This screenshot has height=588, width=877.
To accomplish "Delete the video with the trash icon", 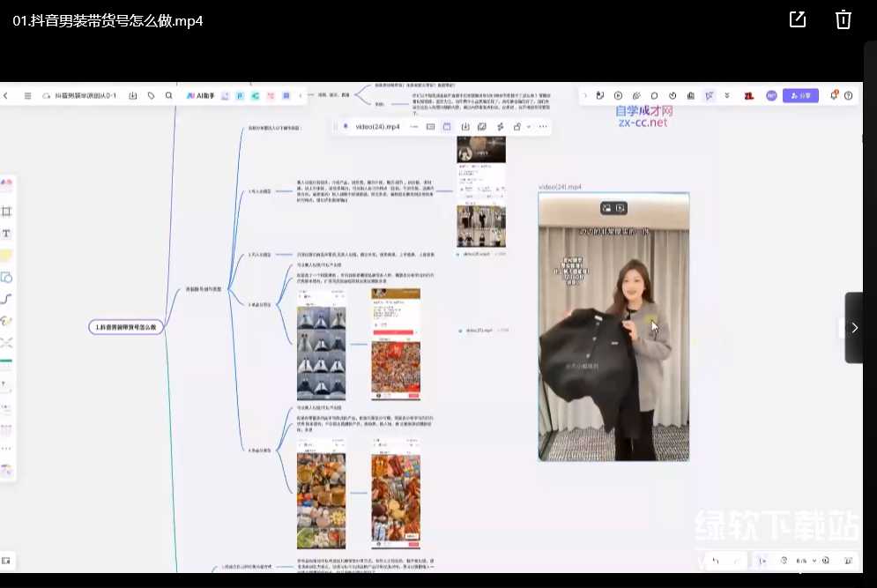I will tap(844, 20).
